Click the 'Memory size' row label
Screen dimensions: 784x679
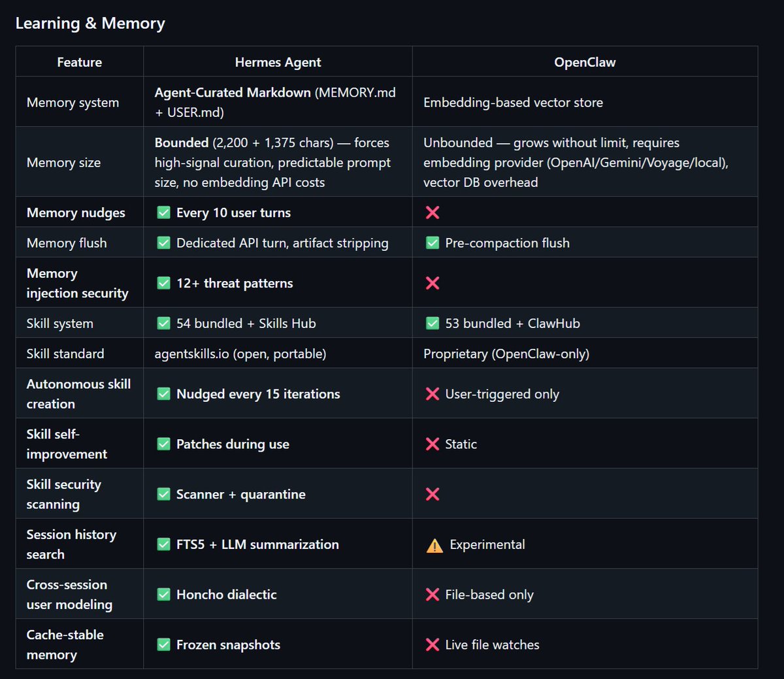click(63, 163)
